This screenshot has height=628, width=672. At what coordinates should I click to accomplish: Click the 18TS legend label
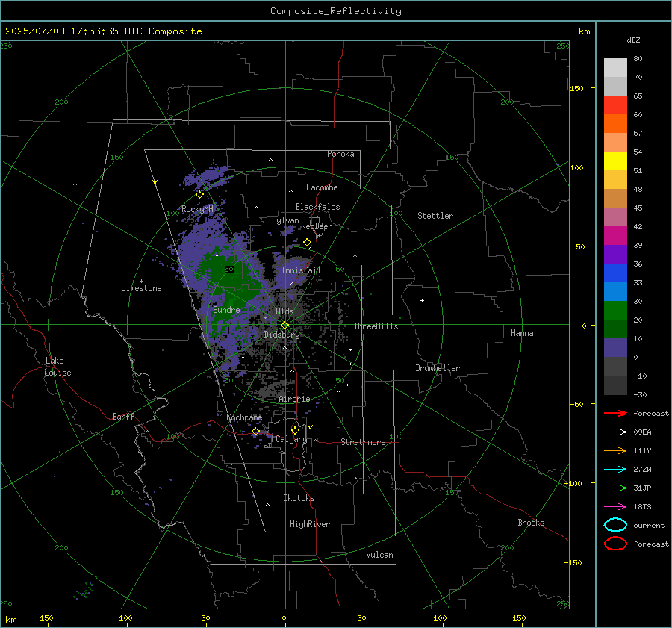pyautogui.click(x=642, y=507)
